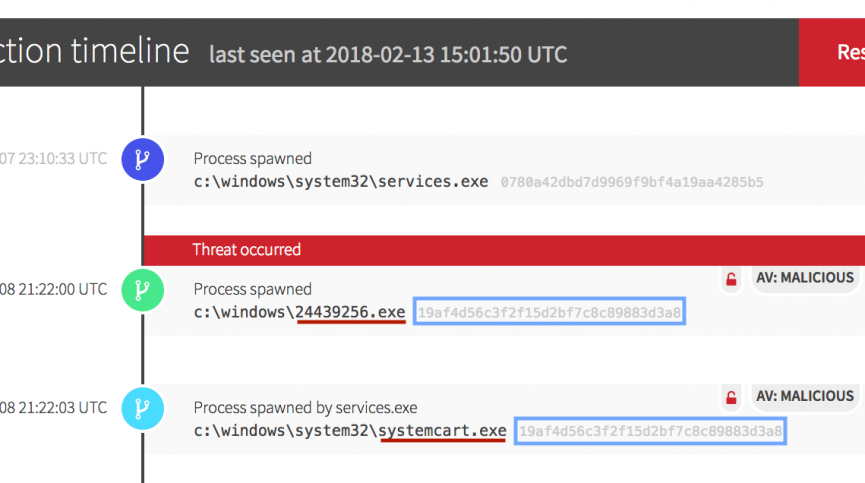Open the c:\windows\system32\services.exe path
The width and height of the screenshot is (865, 483).
341,182
